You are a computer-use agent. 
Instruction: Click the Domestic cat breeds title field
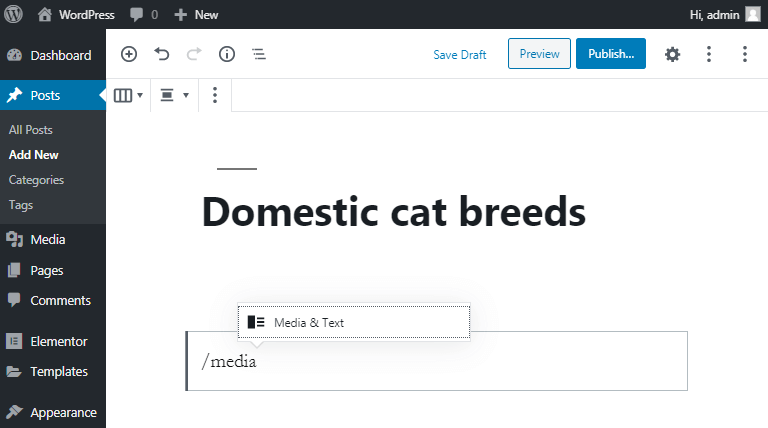(394, 212)
